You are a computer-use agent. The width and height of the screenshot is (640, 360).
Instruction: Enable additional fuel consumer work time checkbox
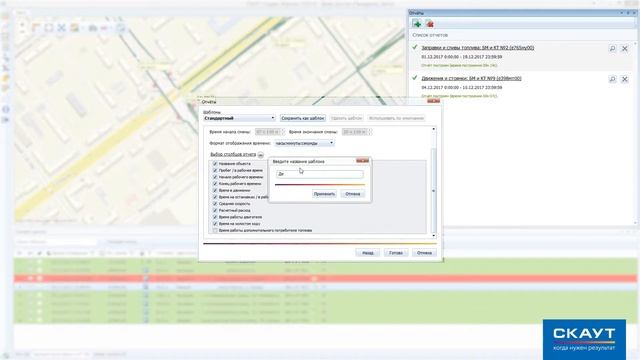215,230
